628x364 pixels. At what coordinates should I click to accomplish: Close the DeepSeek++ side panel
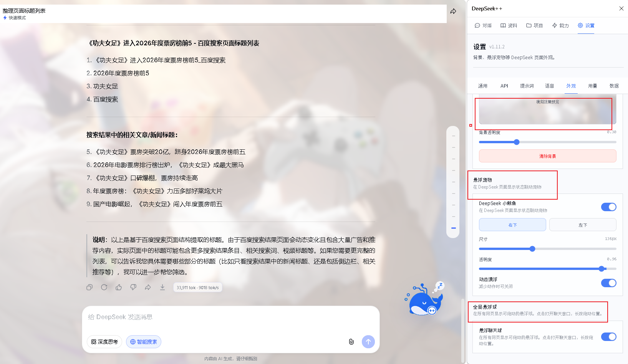pos(621,8)
